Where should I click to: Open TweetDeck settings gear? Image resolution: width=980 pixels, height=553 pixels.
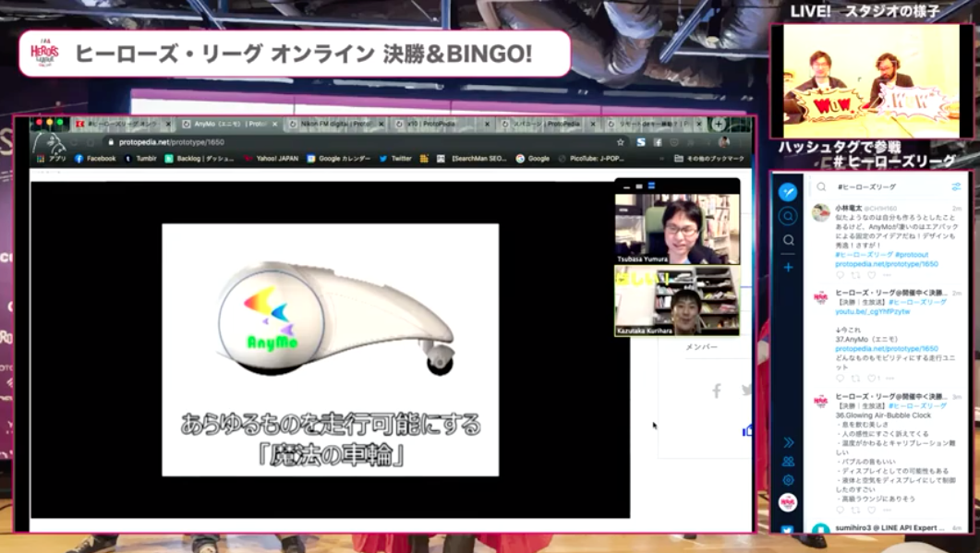(788, 480)
